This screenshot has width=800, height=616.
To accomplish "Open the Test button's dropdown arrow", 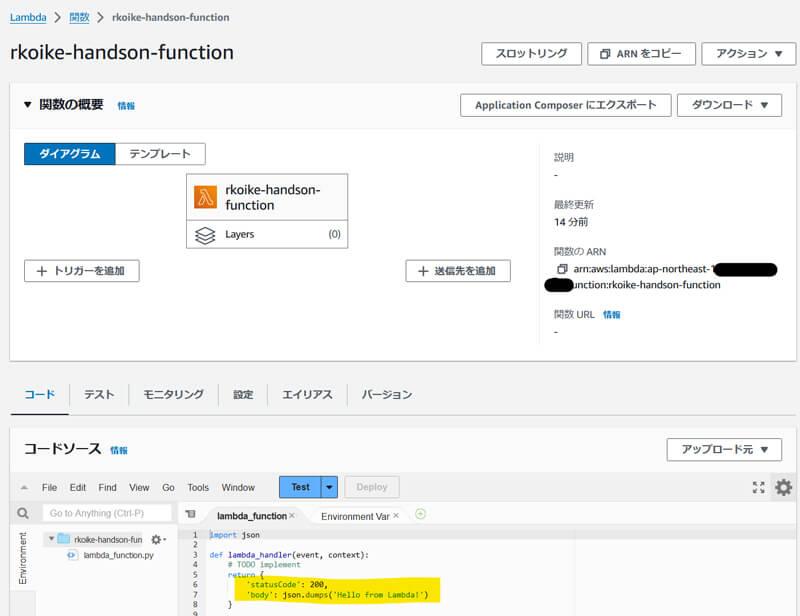I will [329, 487].
